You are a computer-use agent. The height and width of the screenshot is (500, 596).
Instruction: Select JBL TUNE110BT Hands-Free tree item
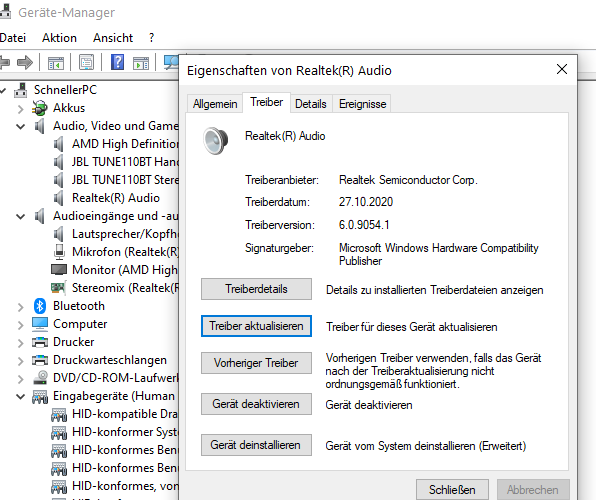click(125, 162)
